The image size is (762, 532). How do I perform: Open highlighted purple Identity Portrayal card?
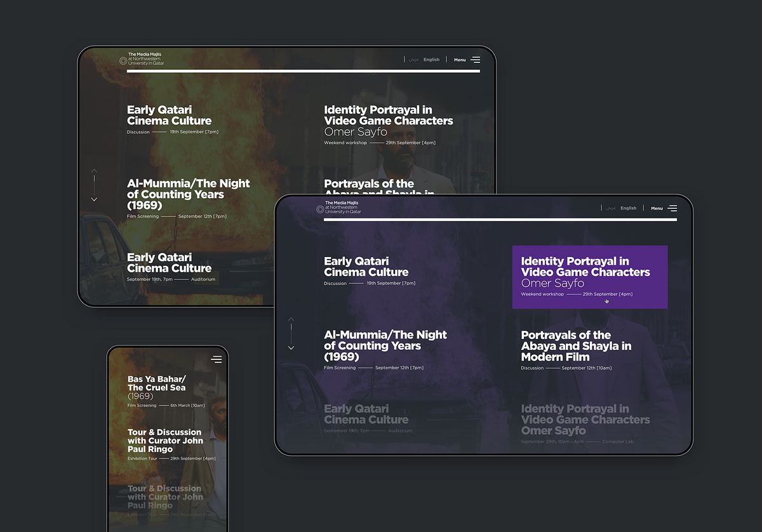(x=590, y=277)
